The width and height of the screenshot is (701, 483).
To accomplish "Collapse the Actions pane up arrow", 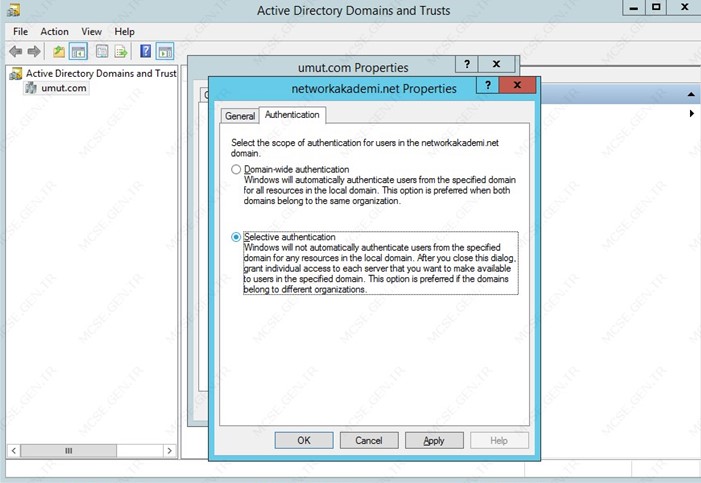I will (x=691, y=94).
